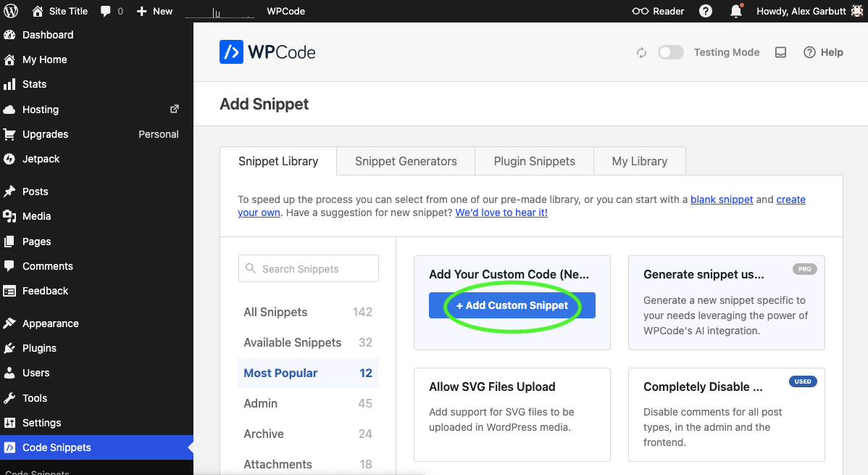
Task: Click the Personal plan label beside Upgrades
Action: pos(159,134)
